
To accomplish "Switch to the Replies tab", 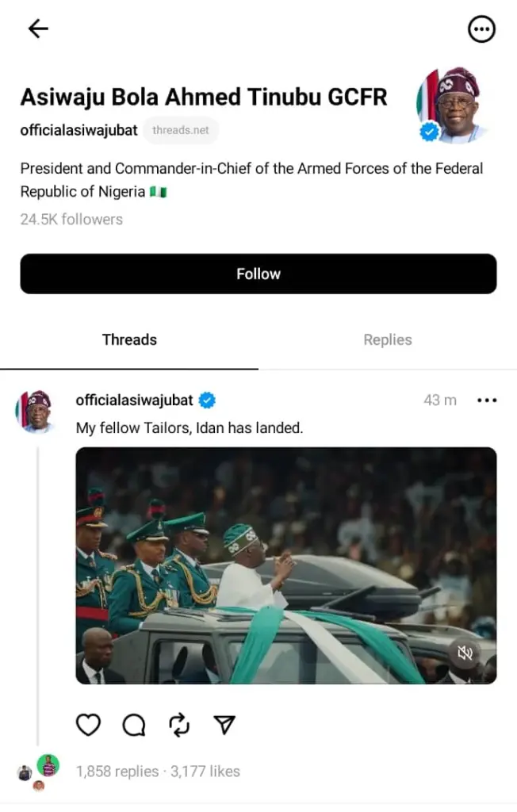I will coord(388,339).
